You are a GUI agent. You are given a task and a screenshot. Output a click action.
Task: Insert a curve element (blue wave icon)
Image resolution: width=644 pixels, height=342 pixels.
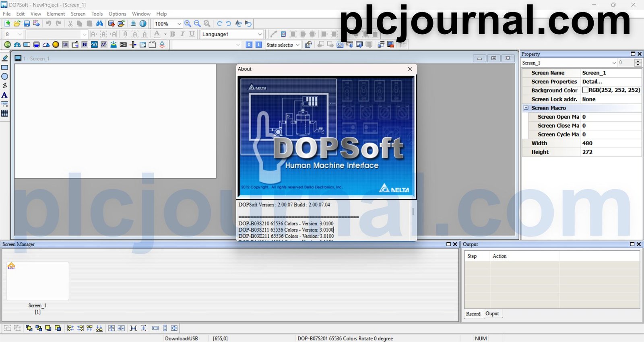94,45
